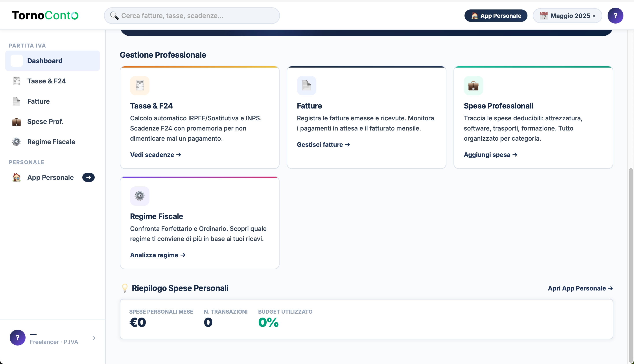Open App Personale in sidebar
634x364 pixels.
[x=52, y=178]
